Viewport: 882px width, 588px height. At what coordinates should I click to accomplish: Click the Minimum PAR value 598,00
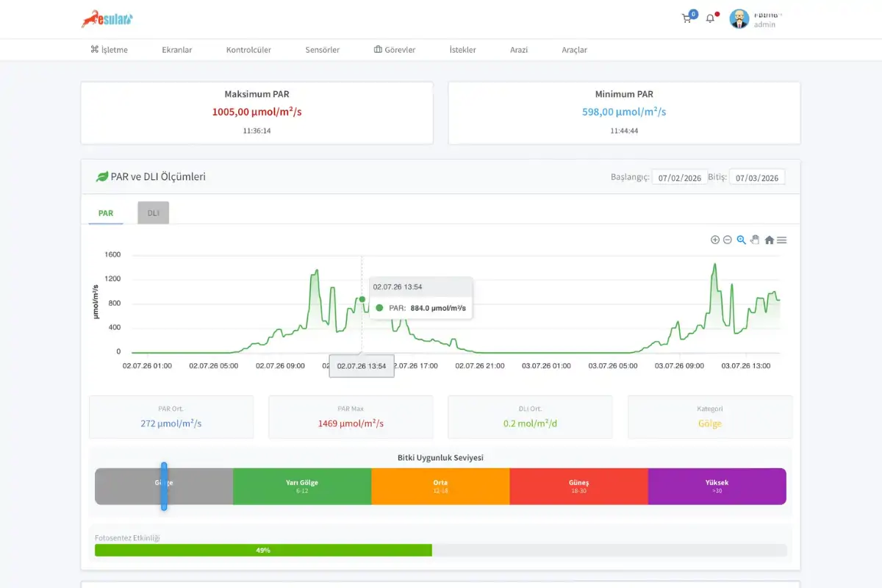[624, 112]
